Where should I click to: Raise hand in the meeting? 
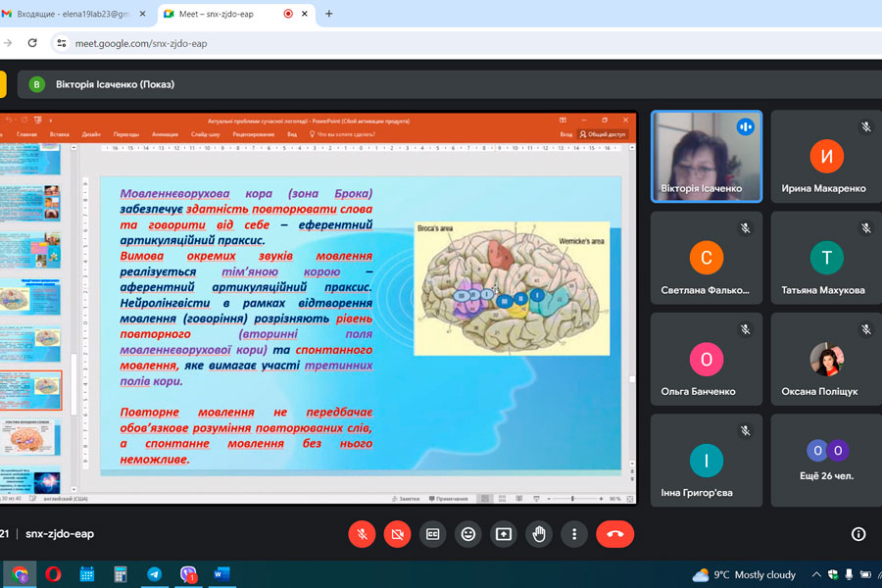tap(539, 534)
